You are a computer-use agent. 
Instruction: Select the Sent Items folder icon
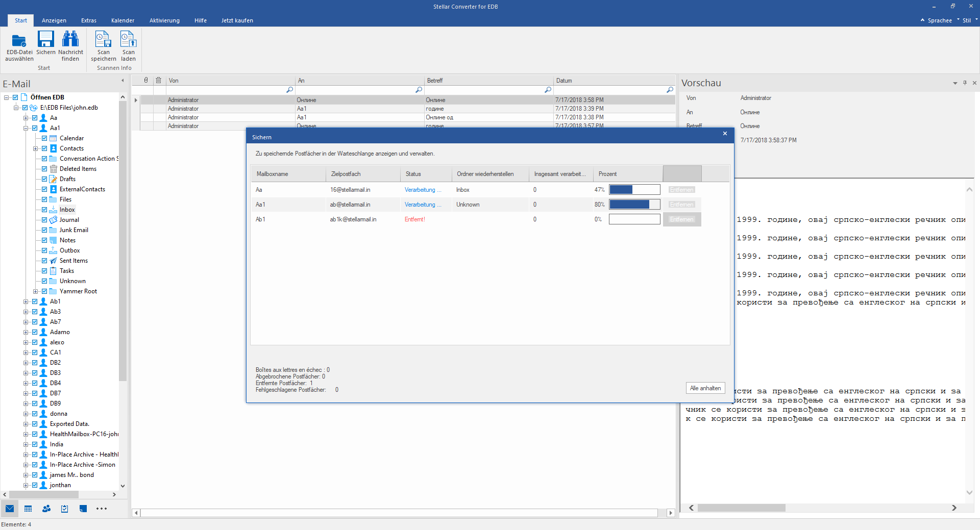(53, 261)
